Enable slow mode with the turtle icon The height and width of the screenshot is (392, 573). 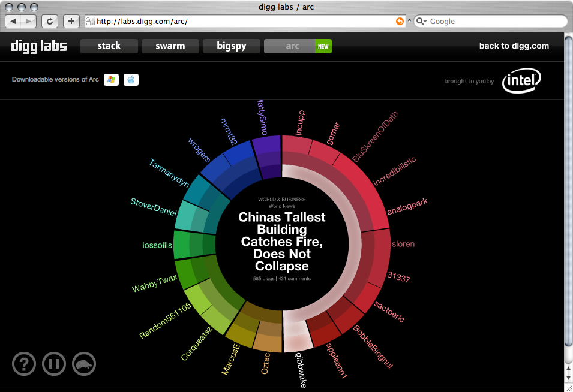point(84,364)
